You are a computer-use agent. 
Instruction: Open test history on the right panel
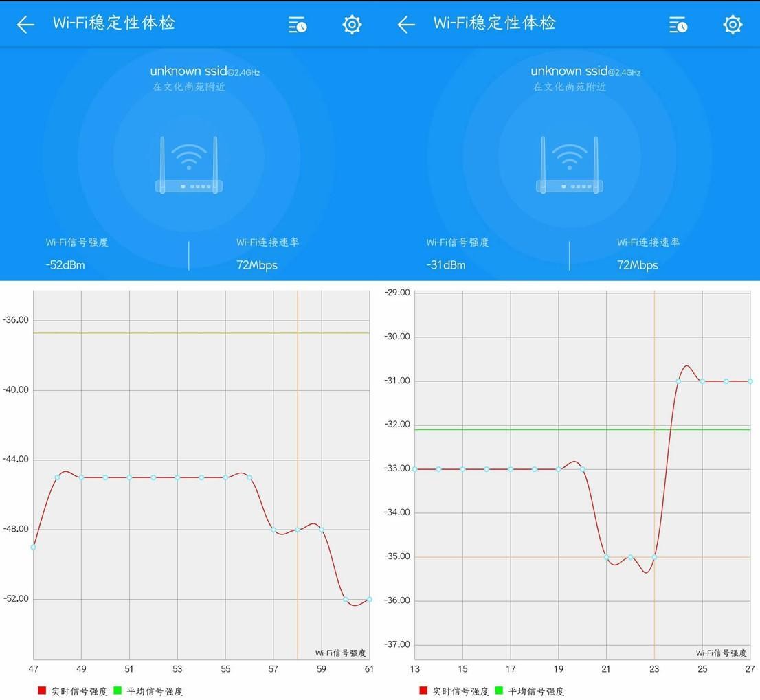click(x=678, y=24)
